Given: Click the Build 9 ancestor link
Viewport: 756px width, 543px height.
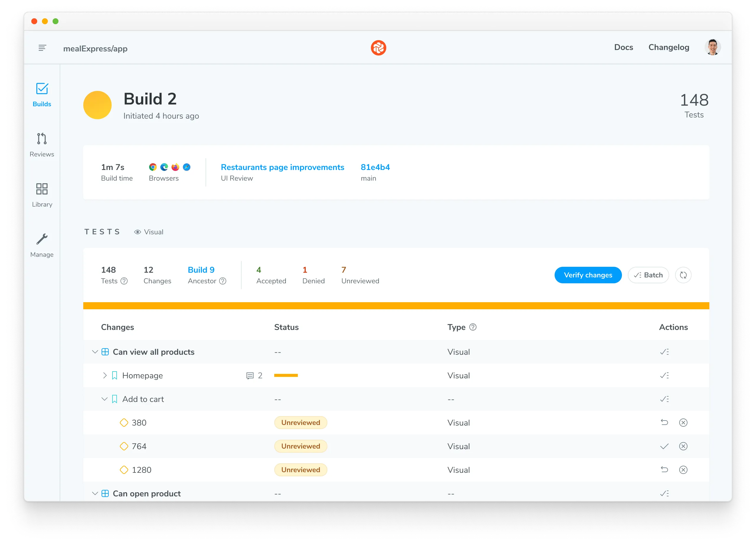Looking at the screenshot, I should 202,270.
